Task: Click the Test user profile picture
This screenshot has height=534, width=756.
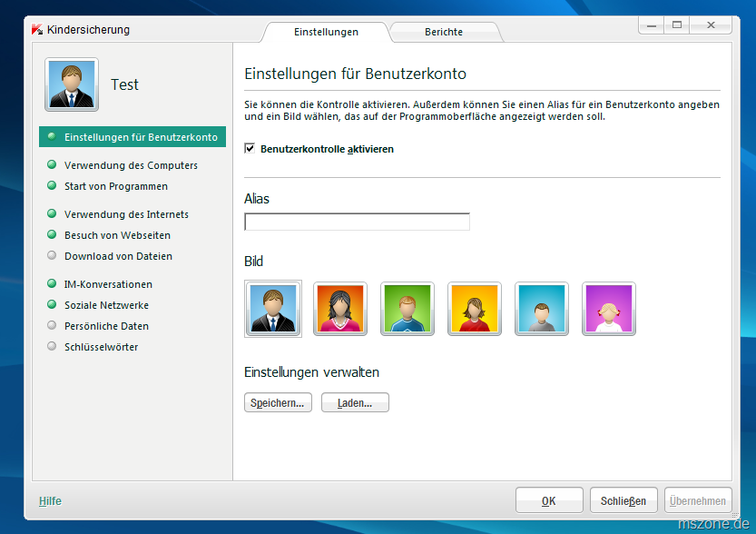Action: 72,84
